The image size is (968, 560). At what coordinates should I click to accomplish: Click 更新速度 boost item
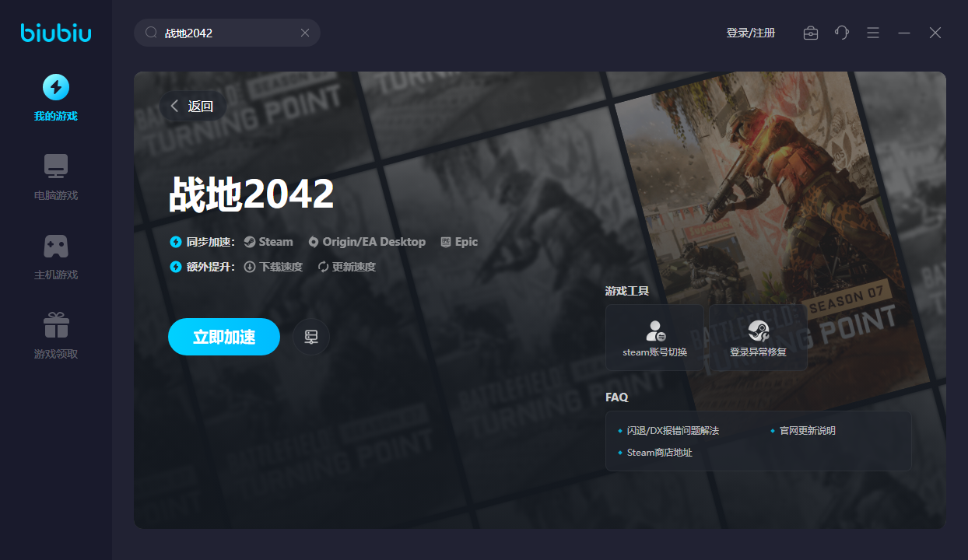point(346,267)
